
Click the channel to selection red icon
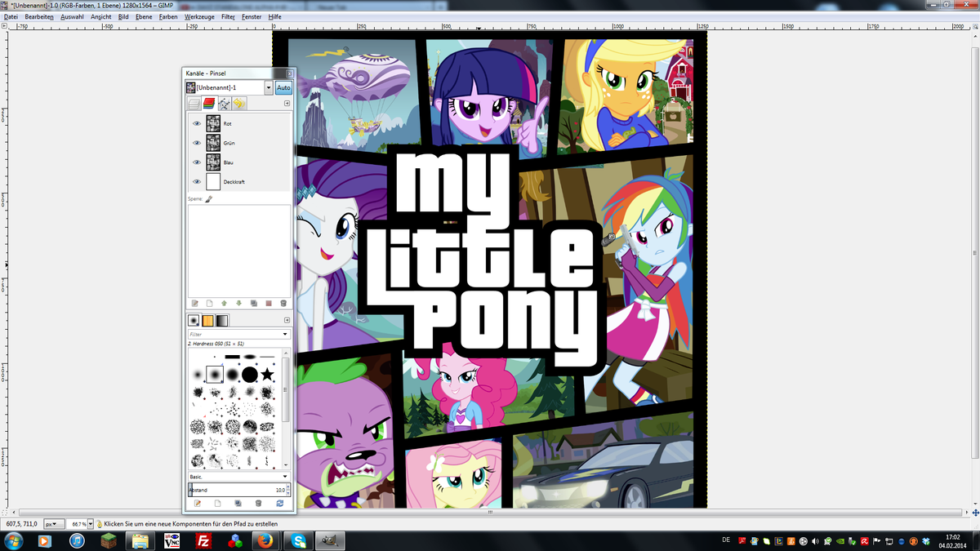pos(268,303)
